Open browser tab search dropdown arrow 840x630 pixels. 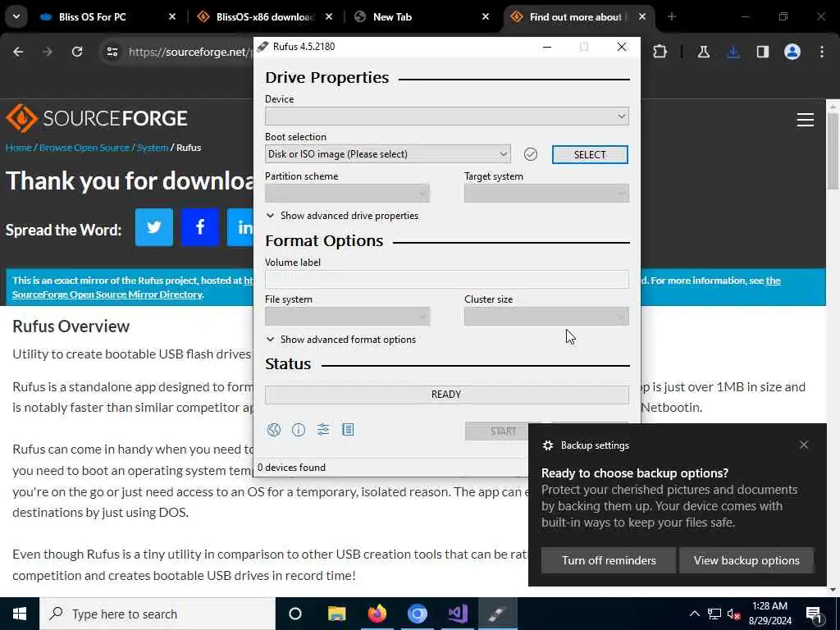(16, 16)
